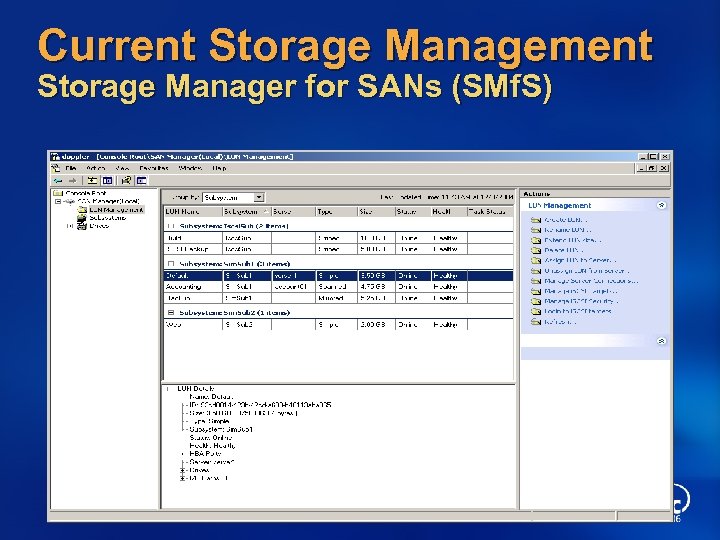Open the Action menu

coord(96,168)
